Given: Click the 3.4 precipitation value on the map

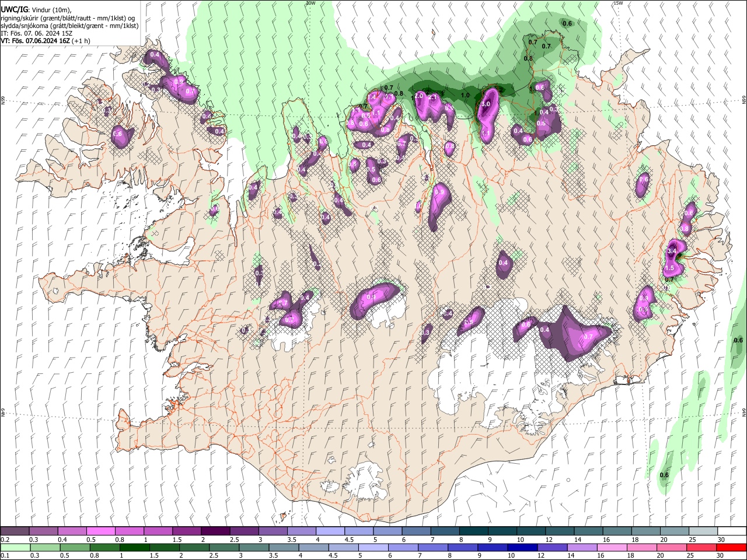Looking at the screenshot, I should tap(671, 251).
